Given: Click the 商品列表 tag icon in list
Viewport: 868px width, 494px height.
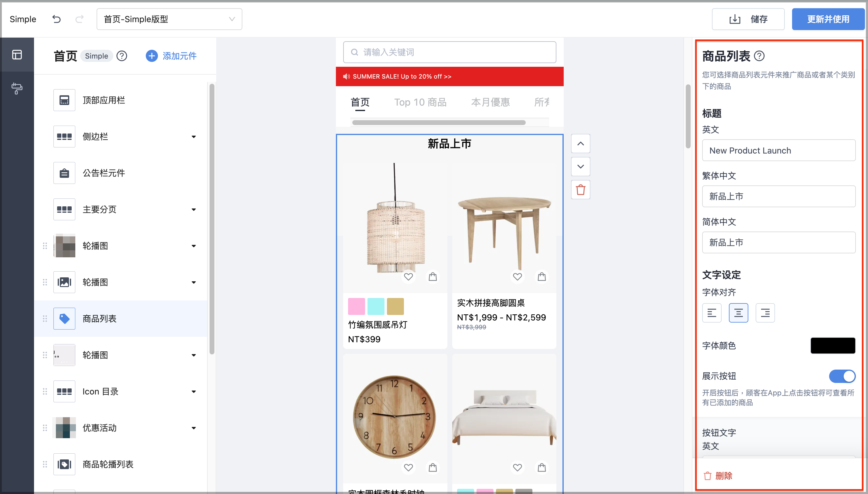Looking at the screenshot, I should click(64, 319).
